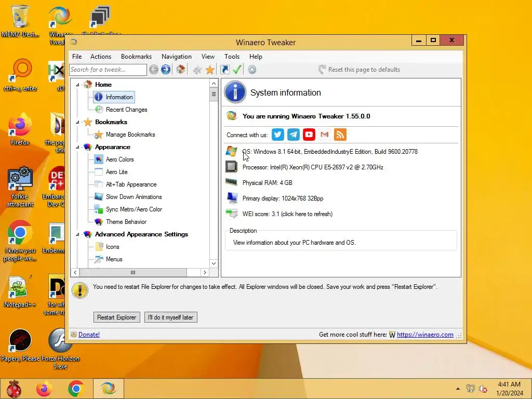This screenshot has height=399, width=532.
Task: Open Chrome from the taskbar
Action: point(76,389)
